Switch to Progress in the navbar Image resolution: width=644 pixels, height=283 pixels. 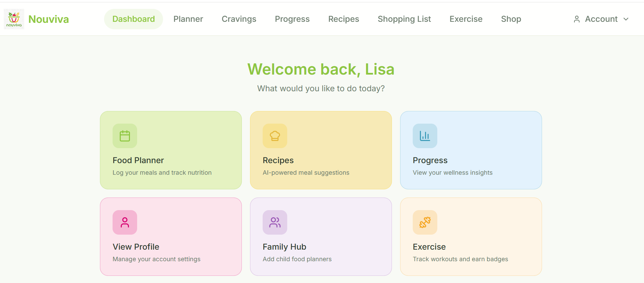click(x=292, y=19)
